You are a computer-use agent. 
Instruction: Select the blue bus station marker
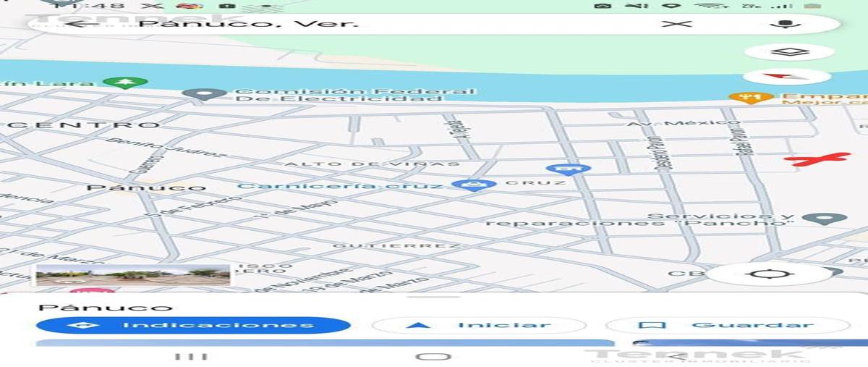pos(569,169)
